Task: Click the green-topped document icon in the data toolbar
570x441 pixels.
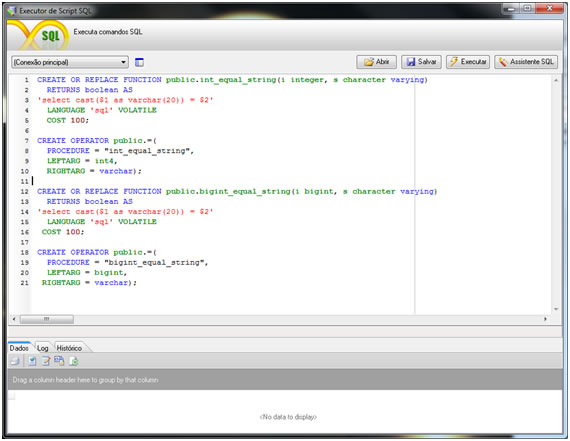Action: click(x=32, y=361)
